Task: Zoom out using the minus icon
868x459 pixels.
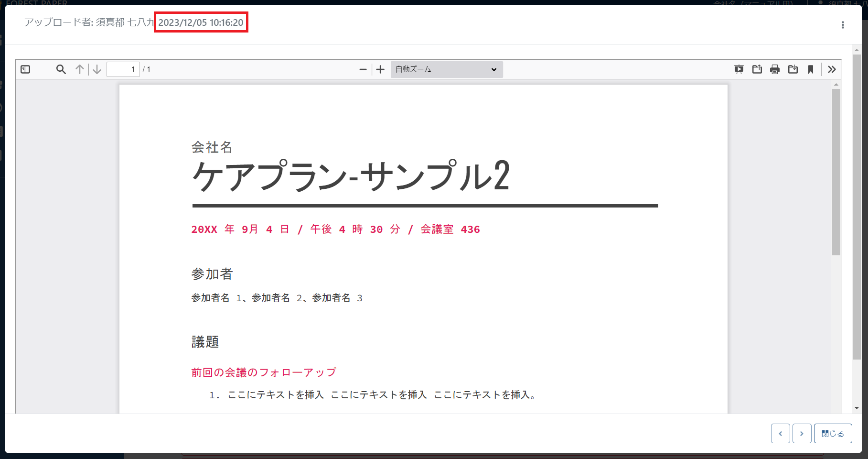Action: click(x=362, y=69)
